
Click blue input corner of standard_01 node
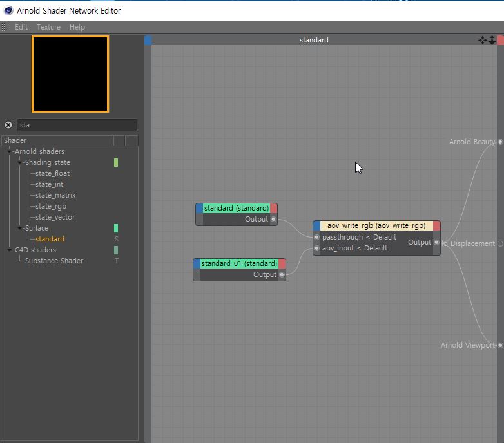197,263
